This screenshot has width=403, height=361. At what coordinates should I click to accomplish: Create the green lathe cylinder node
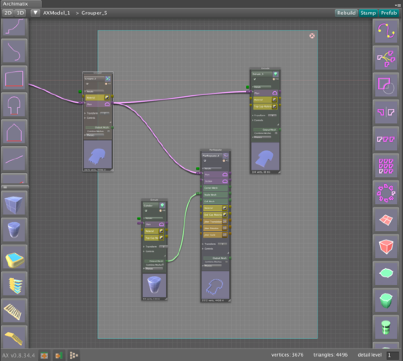click(386, 328)
